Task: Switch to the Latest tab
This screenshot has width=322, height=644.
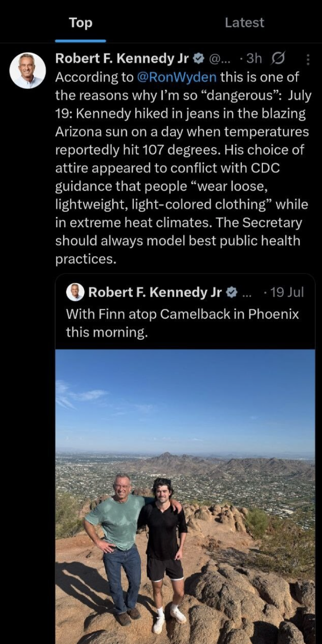Action: coord(244,23)
